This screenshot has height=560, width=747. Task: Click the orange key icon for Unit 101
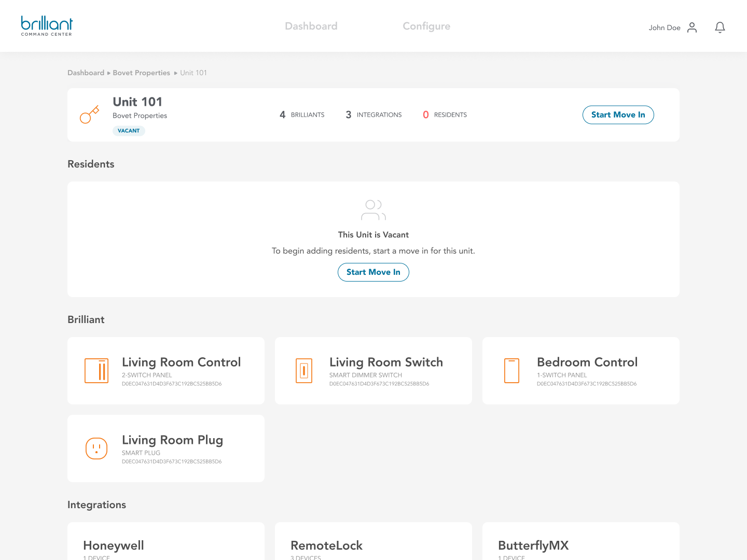point(89,115)
